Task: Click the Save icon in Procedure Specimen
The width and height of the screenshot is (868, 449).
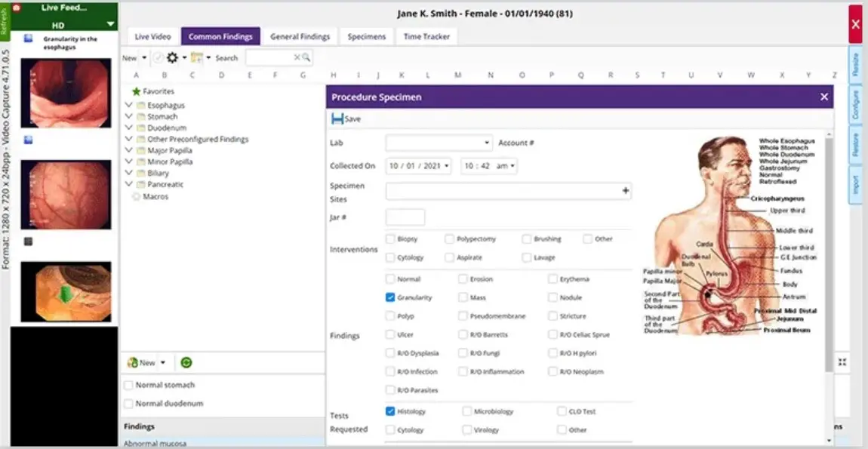Action: pyautogui.click(x=337, y=118)
